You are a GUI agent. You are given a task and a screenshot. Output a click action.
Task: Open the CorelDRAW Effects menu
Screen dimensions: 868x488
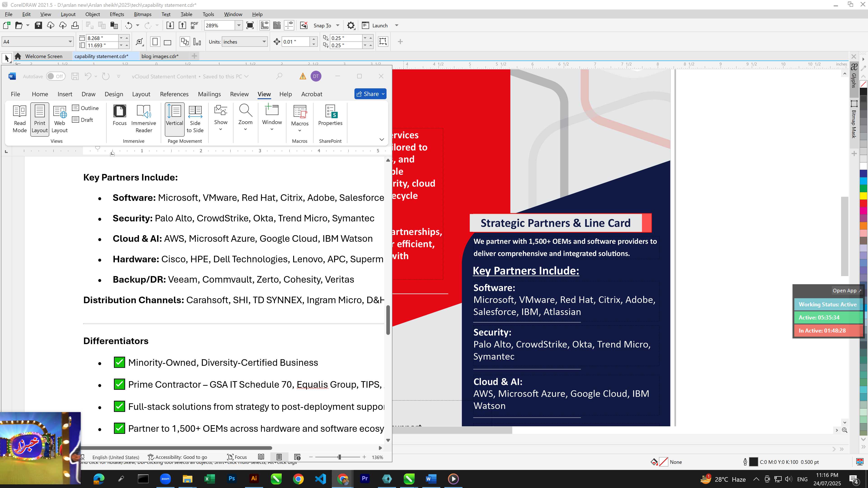point(117,14)
